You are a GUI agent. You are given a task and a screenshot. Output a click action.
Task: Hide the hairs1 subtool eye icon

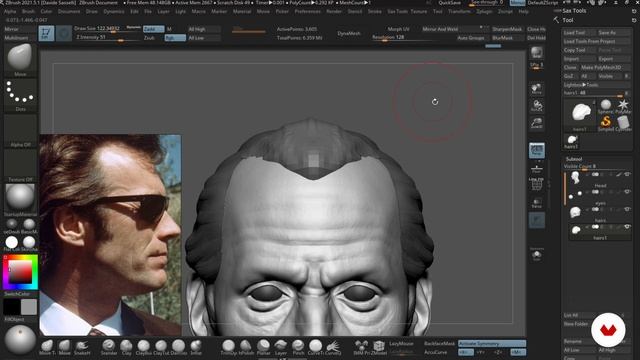(627, 227)
